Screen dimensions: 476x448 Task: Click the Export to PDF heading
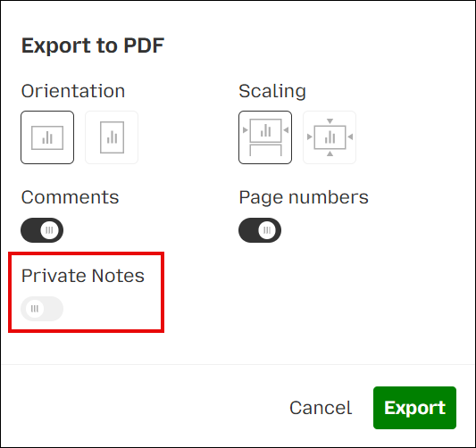[x=93, y=46]
